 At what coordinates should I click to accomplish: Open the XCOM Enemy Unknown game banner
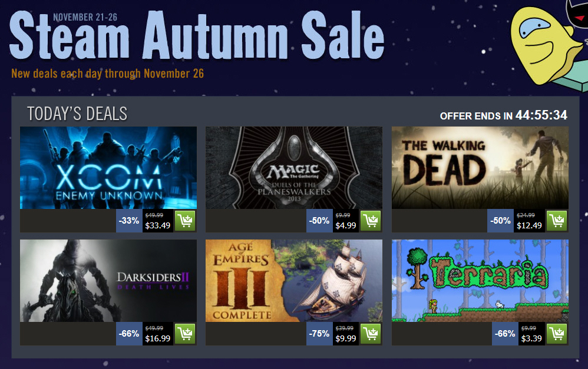108,168
